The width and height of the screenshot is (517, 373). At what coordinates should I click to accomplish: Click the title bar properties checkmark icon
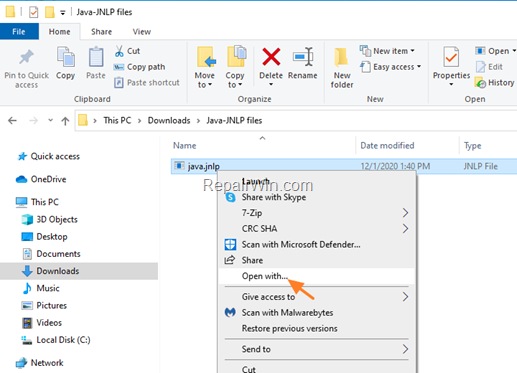(33, 12)
